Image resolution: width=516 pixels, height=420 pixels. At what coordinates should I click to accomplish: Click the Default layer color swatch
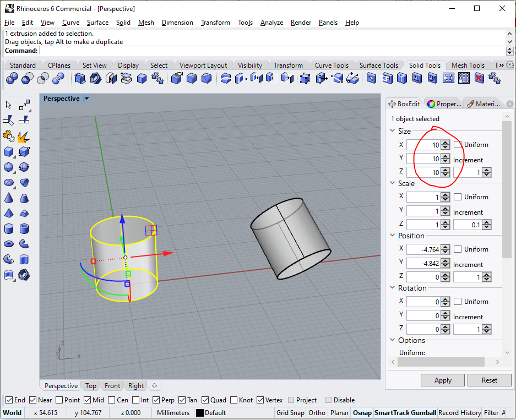[200, 413]
